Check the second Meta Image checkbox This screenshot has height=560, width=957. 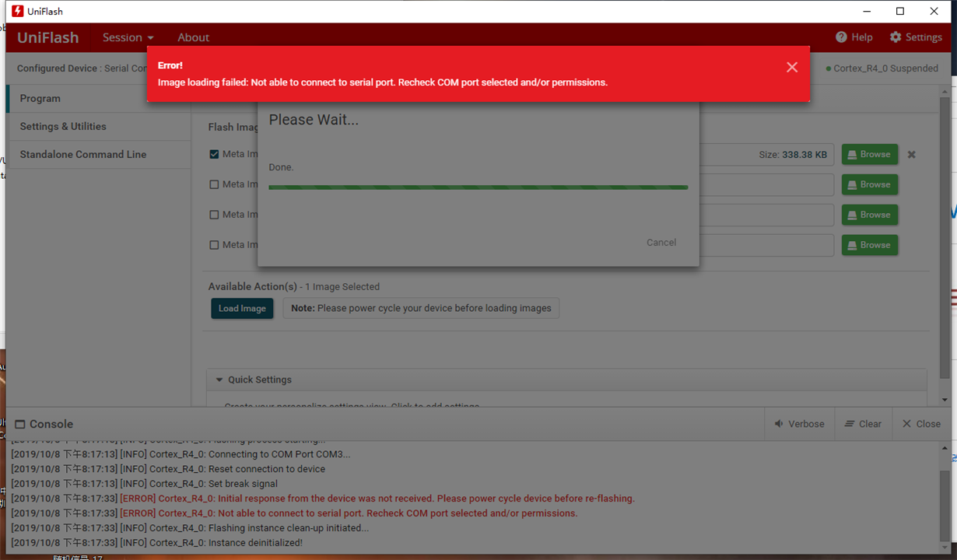pyautogui.click(x=214, y=184)
